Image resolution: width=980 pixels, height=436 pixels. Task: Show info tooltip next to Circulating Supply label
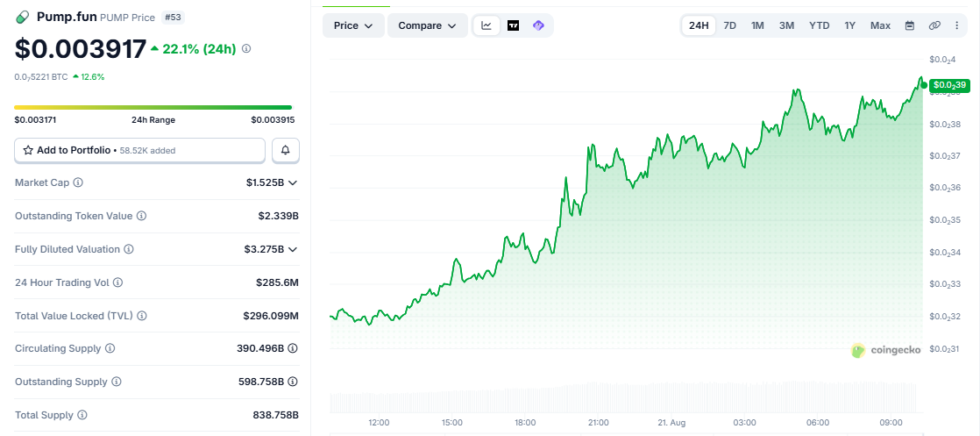(x=110, y=348)
